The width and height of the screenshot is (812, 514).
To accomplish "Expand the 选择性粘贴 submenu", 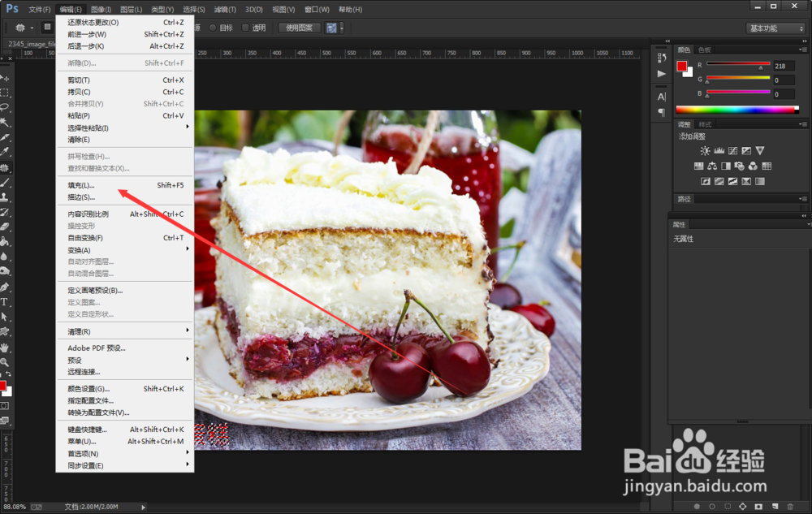I will click(125, 127).
